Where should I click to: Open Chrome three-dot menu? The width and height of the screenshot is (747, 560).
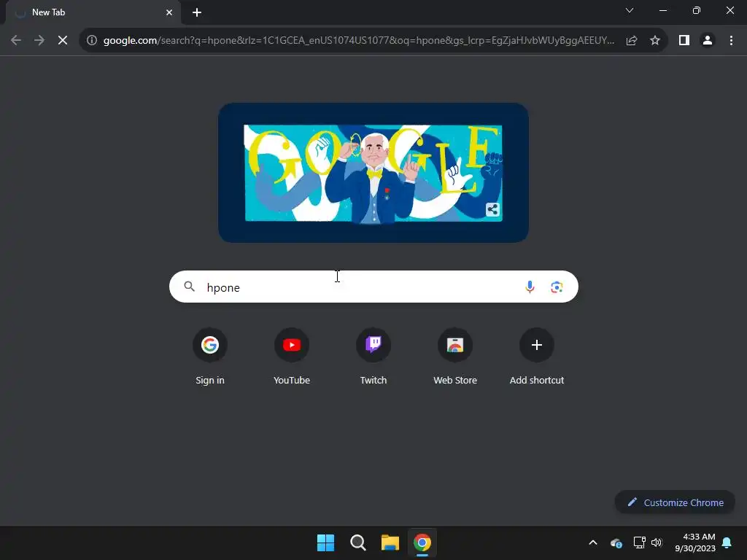(731, 41)
